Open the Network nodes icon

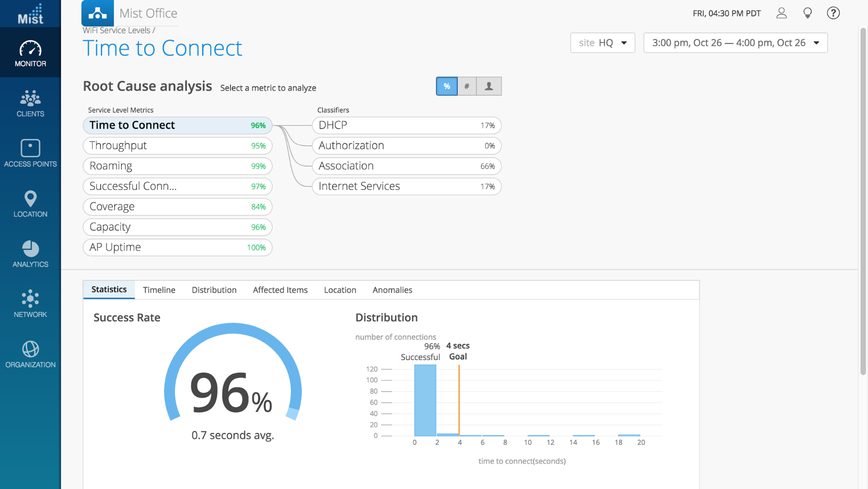(30, 299)
